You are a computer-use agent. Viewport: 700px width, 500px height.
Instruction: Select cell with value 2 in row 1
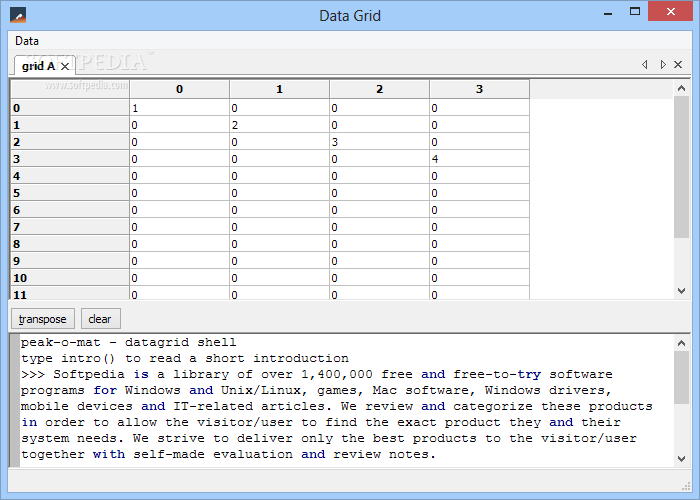point(279,125)
